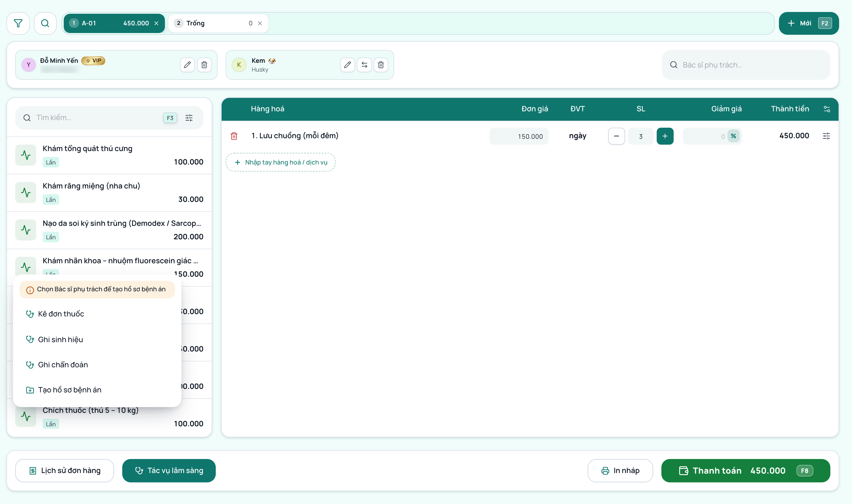The image size is (852, 504).
Task: Focus the Bác sĩ phụ trách search field
Action: tap(746, 65)
